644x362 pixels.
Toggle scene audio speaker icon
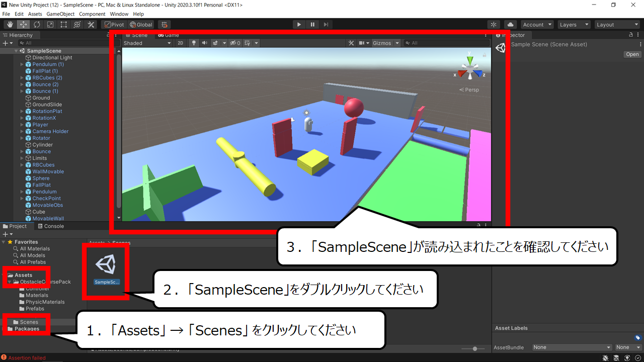pyautogui.click(x=205, y=43)
